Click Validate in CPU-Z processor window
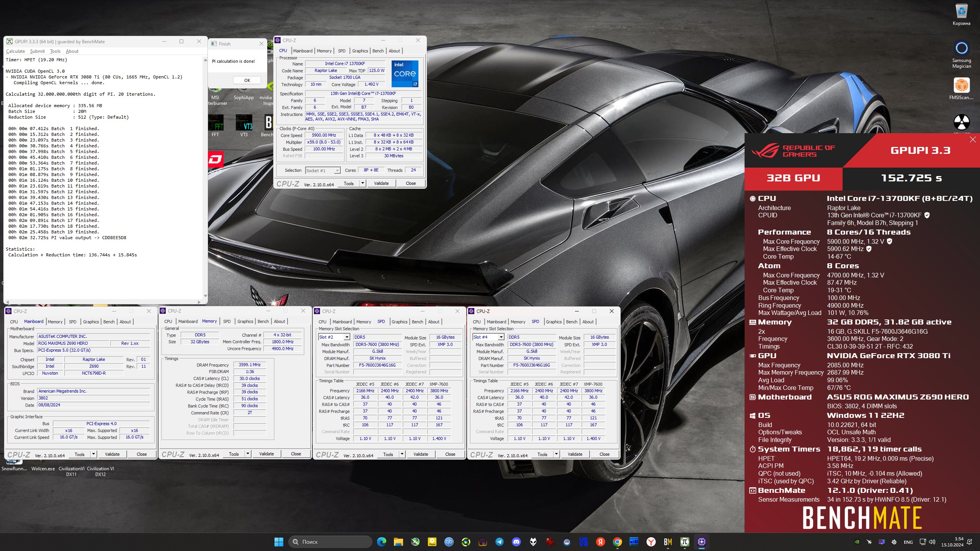This screenshot has width=980, height=551. (381, 183)
